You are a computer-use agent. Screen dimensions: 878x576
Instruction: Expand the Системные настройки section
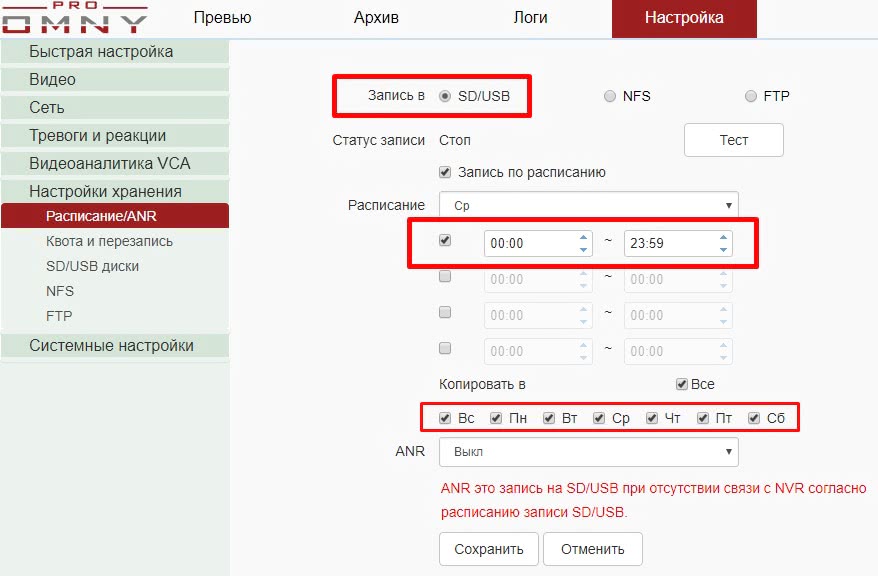coord(111,346)
